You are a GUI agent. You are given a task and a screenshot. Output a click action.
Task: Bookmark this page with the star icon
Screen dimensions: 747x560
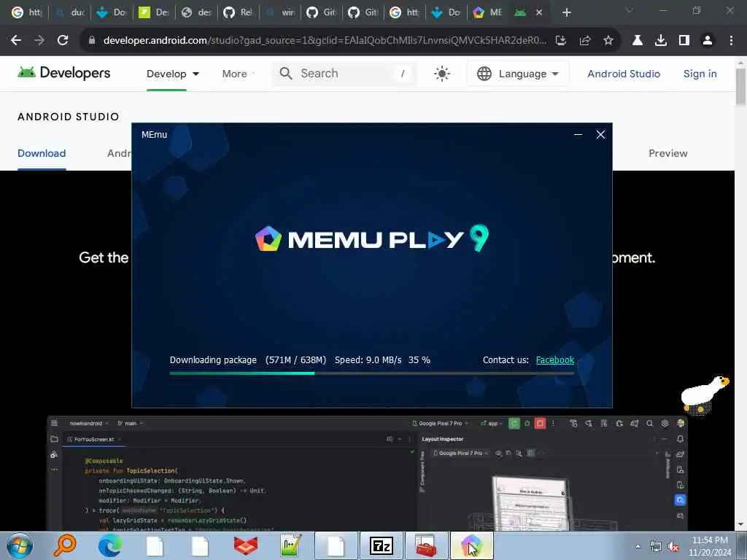coord(608,41)
